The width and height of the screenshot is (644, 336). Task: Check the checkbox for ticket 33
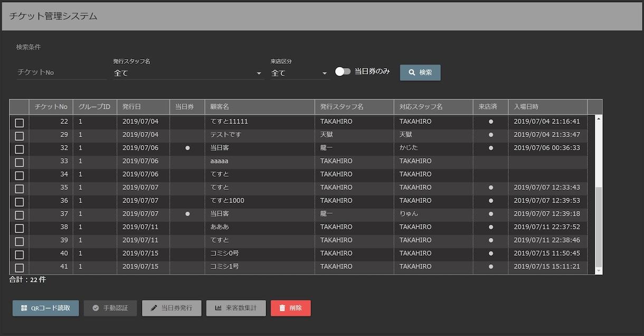point(19,162)
